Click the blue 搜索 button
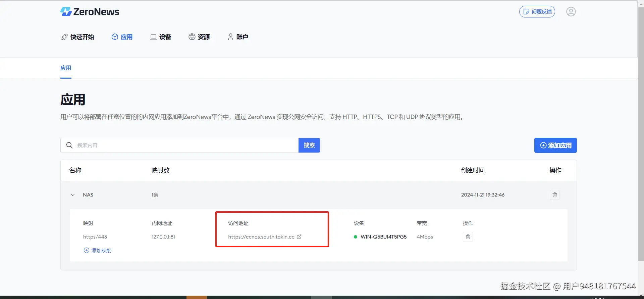Image resolution: width=644 pixels, height=299 pixels. pos(309,145)
